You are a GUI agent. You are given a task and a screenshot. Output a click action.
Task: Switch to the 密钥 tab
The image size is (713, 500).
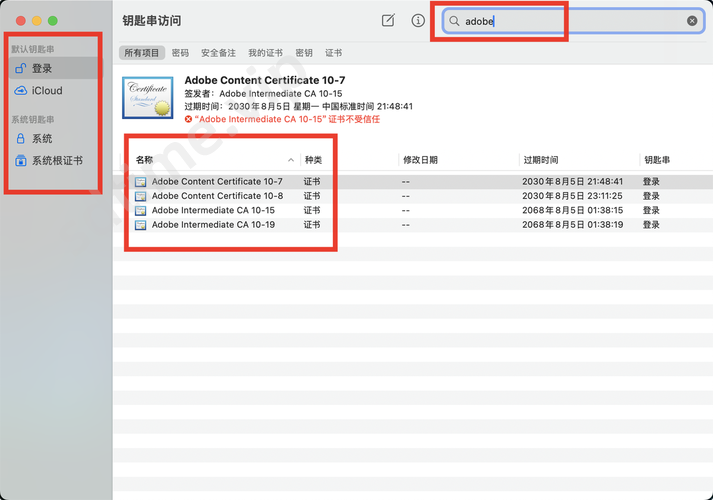coord(304,53)
